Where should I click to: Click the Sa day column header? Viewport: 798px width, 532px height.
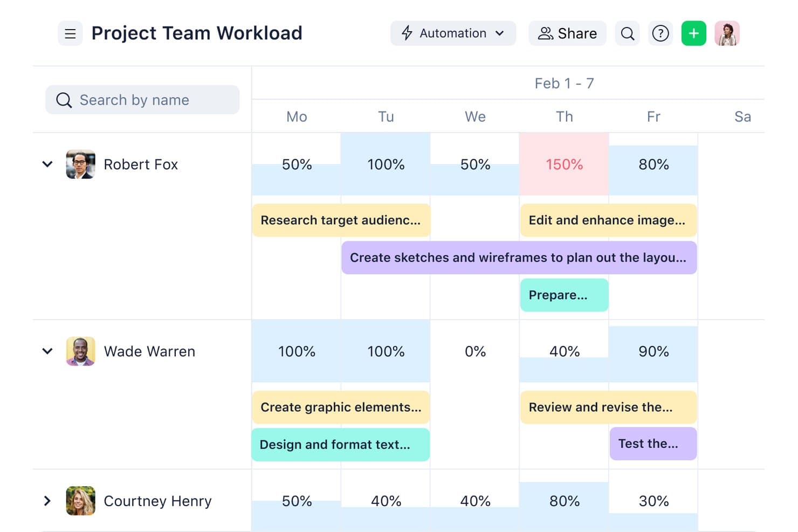tap(742, 116)
